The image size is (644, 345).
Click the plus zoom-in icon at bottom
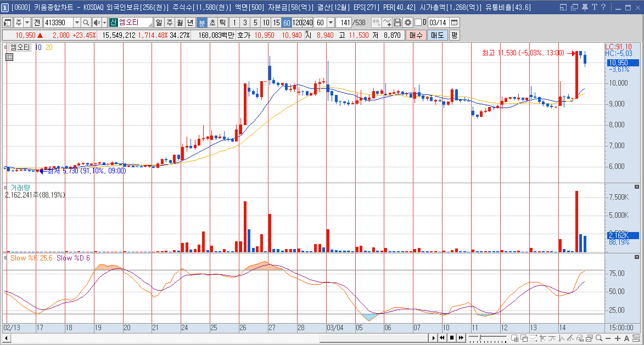617,338
